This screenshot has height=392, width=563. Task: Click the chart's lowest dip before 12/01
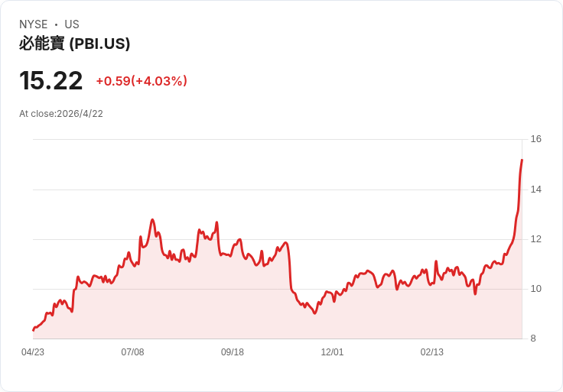tap(315, 313)
